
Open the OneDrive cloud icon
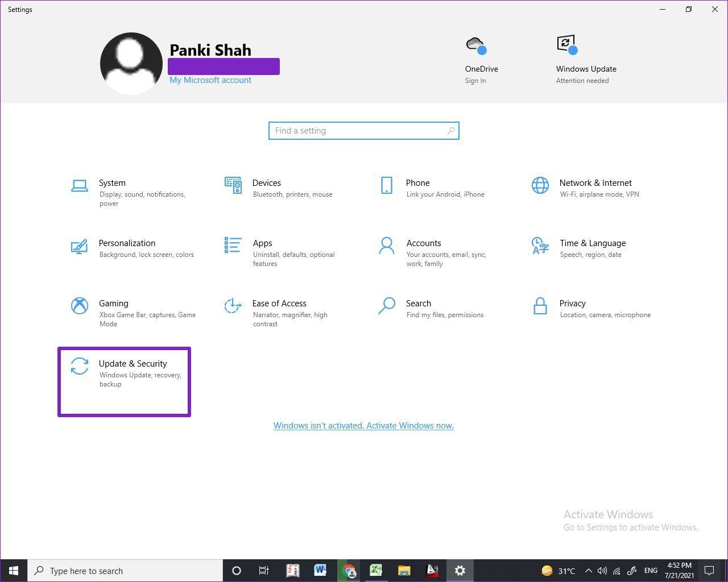coord(475,45)
